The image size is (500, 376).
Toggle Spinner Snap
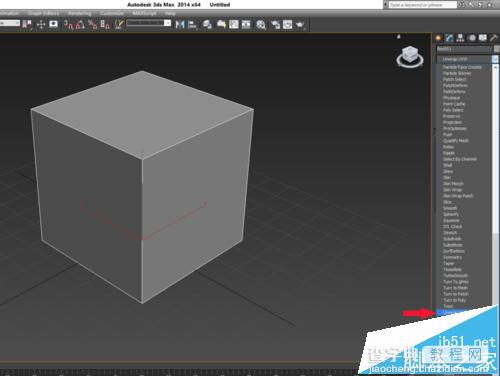(x=105, y=24)
